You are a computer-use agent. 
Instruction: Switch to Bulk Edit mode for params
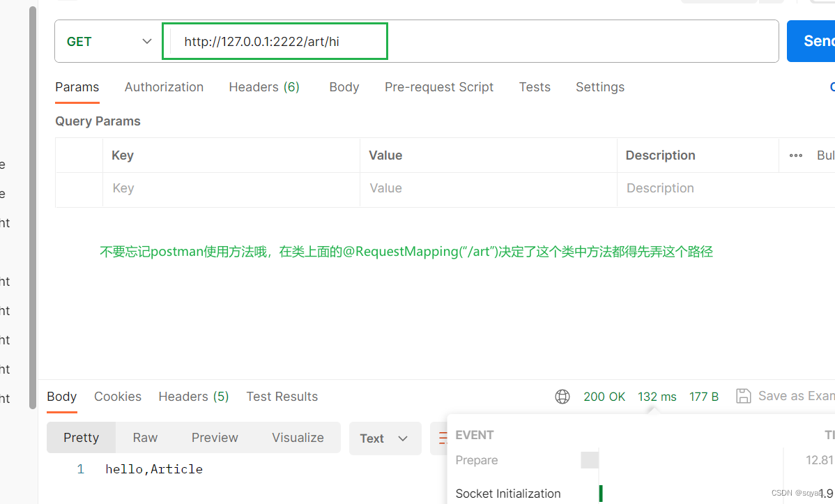(x=825, y=155)
